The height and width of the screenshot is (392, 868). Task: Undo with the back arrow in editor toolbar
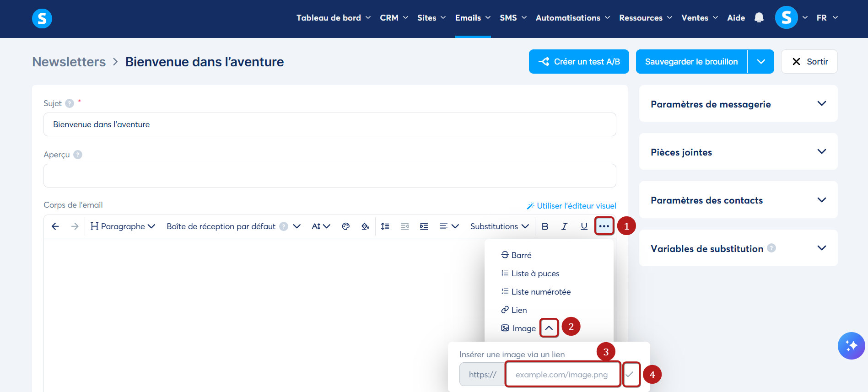[55, 226]
